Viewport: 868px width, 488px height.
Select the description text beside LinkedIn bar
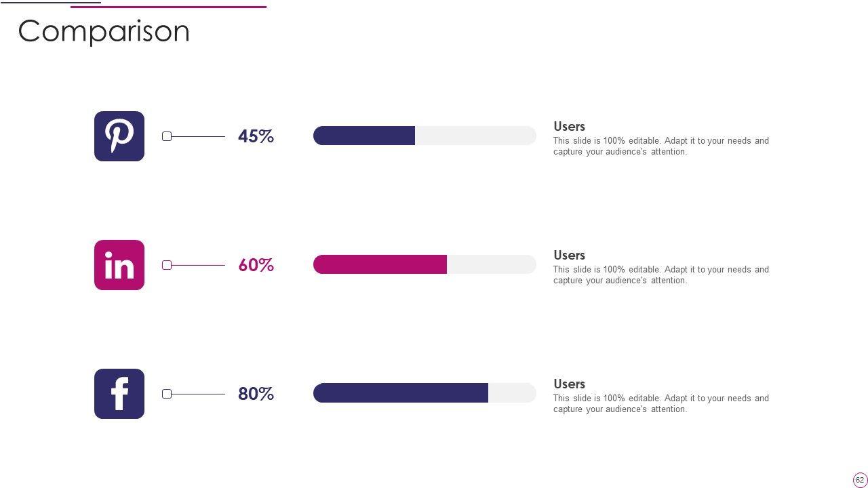coord(660,275)
